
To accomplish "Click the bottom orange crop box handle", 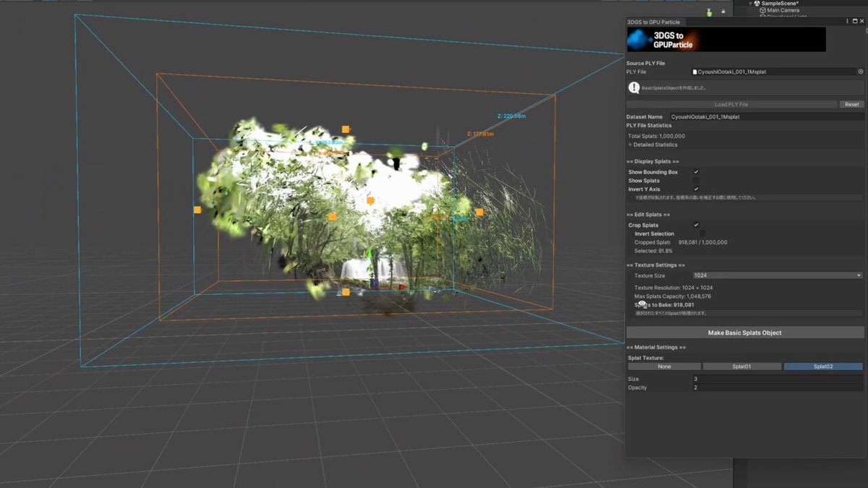I will (346, 292).
